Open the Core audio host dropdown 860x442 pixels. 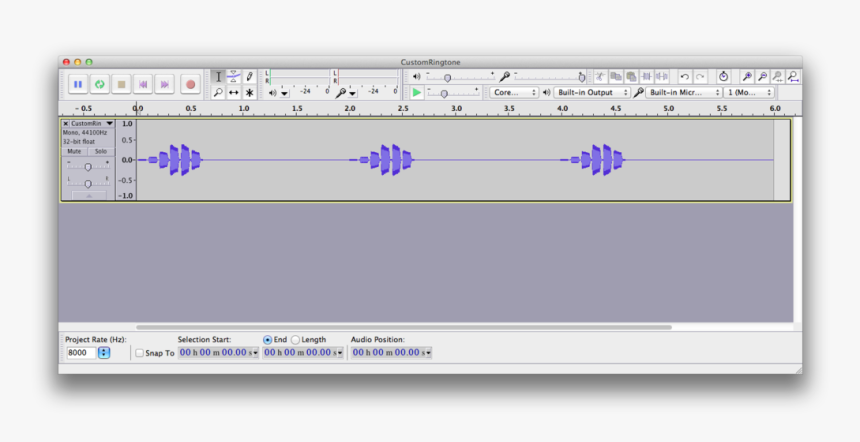coord(514,93)
